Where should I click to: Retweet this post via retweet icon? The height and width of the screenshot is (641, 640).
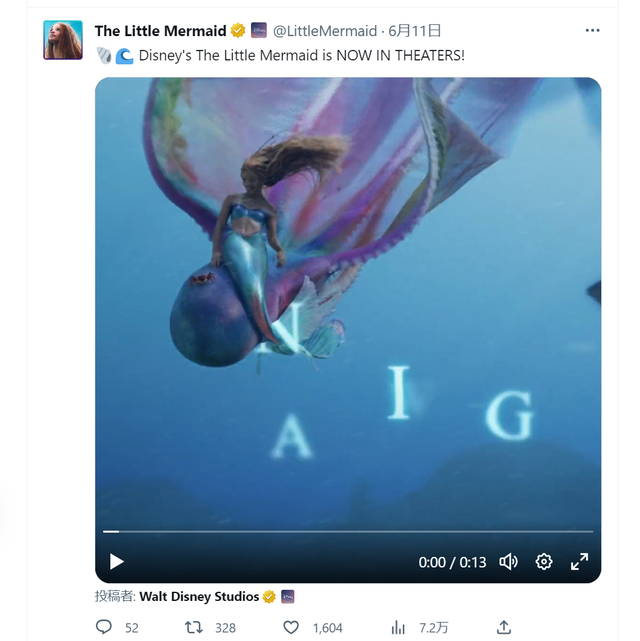(x=196, y=627)
